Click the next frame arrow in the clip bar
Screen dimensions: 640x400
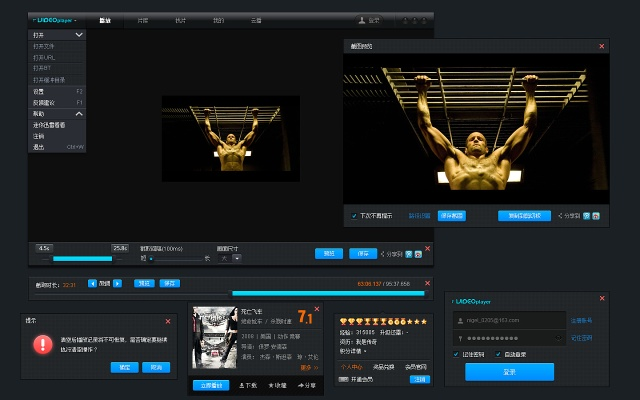[117, 284]
